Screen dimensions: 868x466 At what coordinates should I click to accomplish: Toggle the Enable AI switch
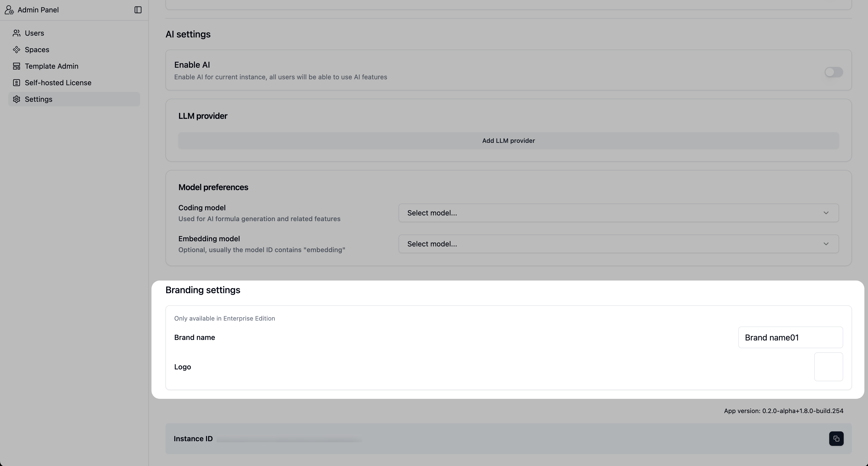833,72
